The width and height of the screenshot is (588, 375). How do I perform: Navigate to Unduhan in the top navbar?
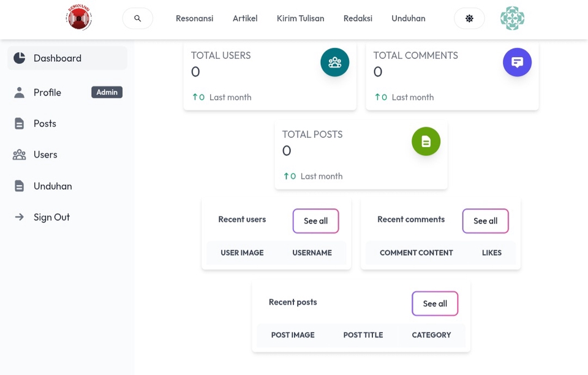click(409, 18)
